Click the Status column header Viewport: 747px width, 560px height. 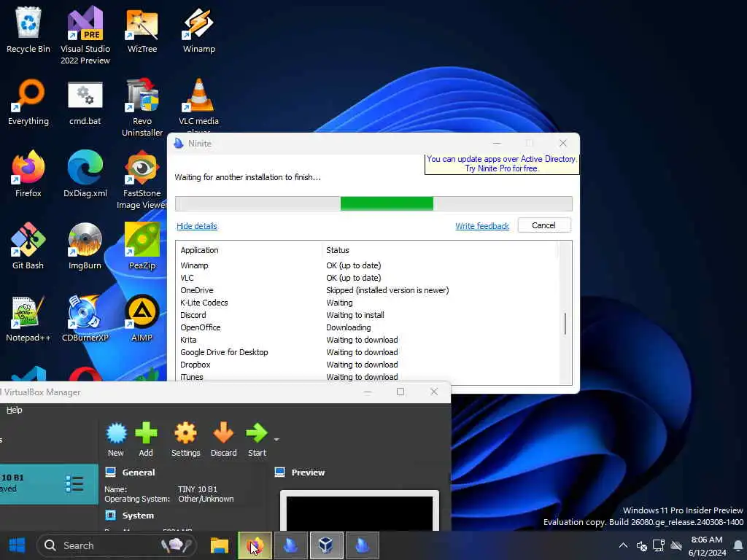[338, 250]
